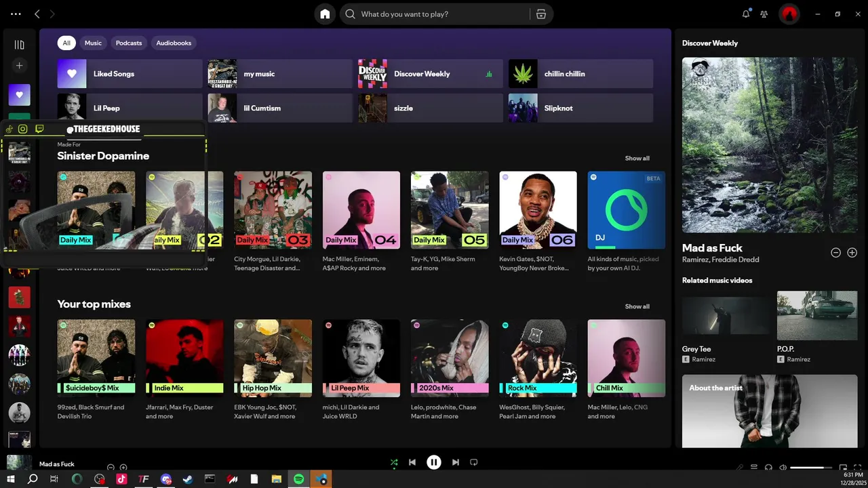Open the 'sizzle' playlist tile
This screenshot has width=868, height=488.
point(431,108)
